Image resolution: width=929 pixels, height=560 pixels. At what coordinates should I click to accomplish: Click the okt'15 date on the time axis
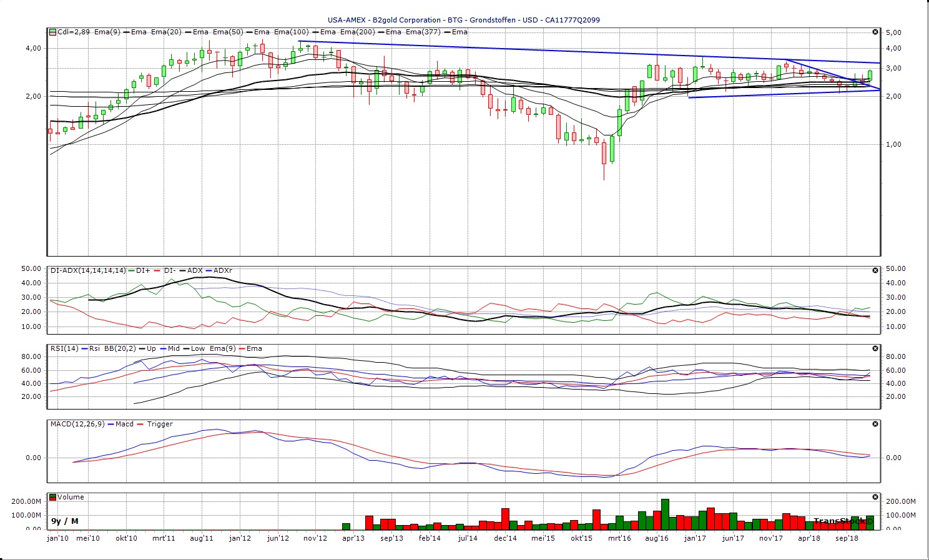pos(581,538)
